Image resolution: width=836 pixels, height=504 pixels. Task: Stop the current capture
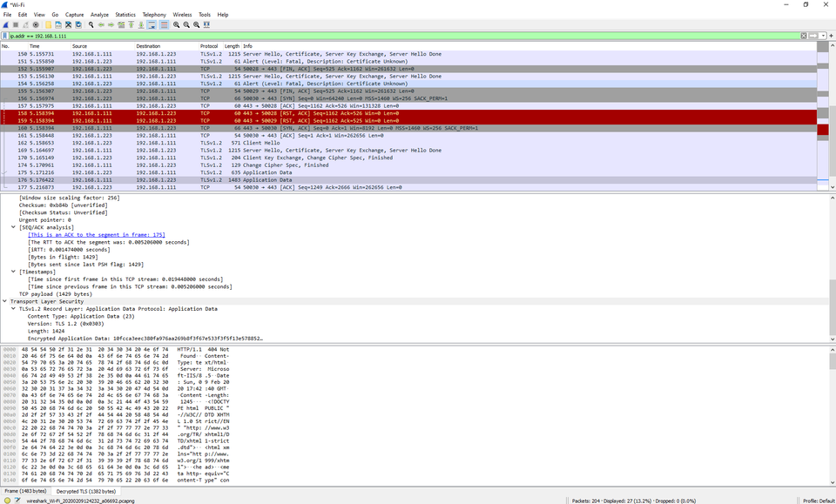click(14, 24)
